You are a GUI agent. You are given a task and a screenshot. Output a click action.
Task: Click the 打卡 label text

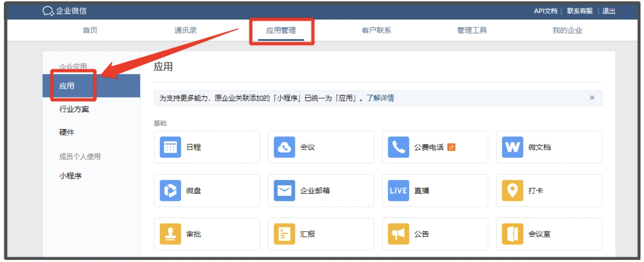point(535,190)
